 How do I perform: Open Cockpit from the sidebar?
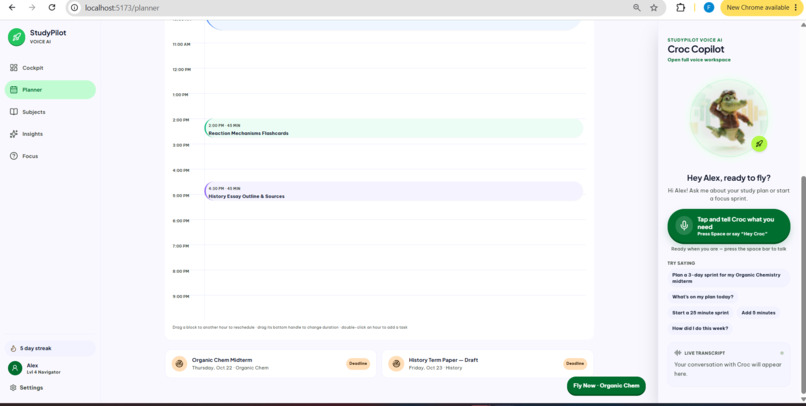[x=50, y=68]
